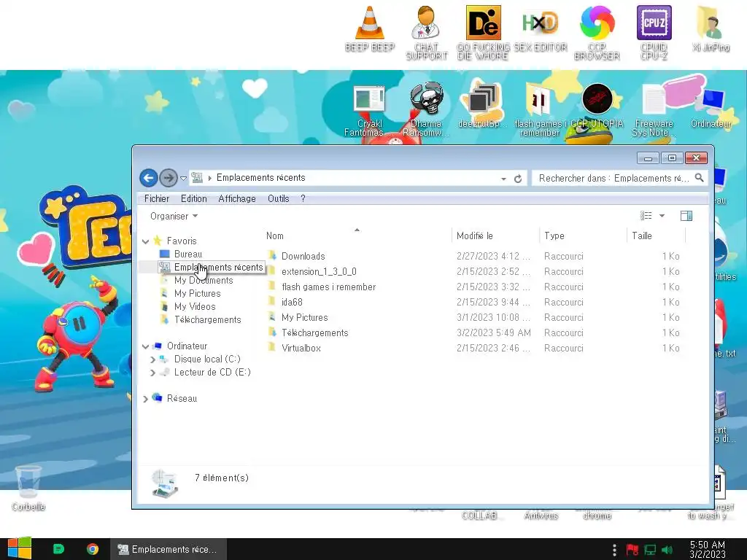Open the Affichage menu
This screenshot has height=560, width=747.
(237, 198)
